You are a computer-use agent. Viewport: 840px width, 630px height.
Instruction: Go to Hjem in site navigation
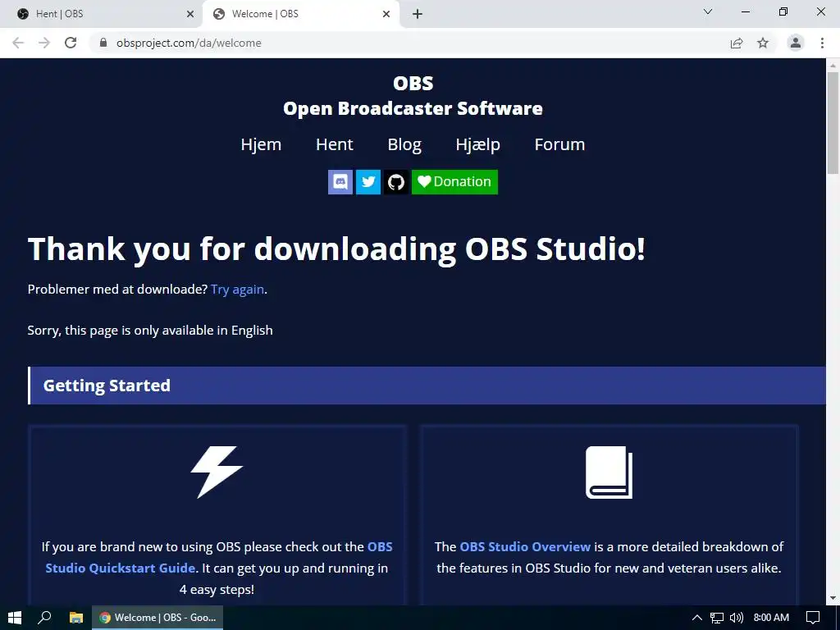[x=261, y=144]
